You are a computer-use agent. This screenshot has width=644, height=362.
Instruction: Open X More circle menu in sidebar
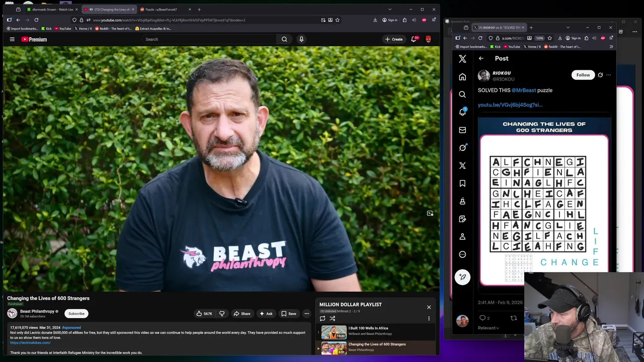(x=462, y=254)
